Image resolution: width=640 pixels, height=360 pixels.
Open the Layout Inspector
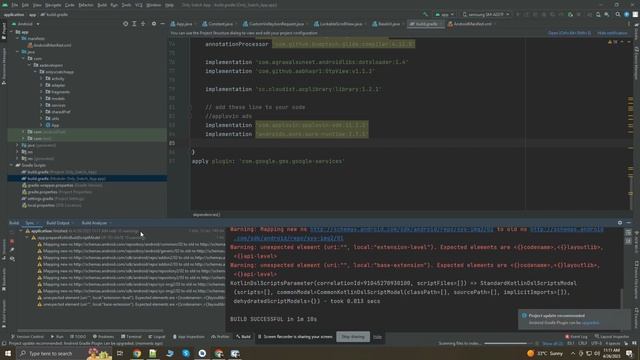(x=612, y=337)
